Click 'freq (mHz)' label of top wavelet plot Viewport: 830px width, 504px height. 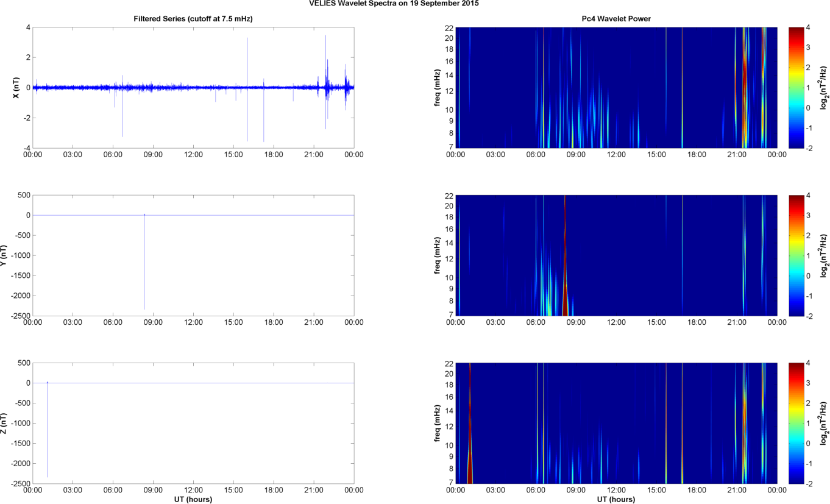[438, 87]
